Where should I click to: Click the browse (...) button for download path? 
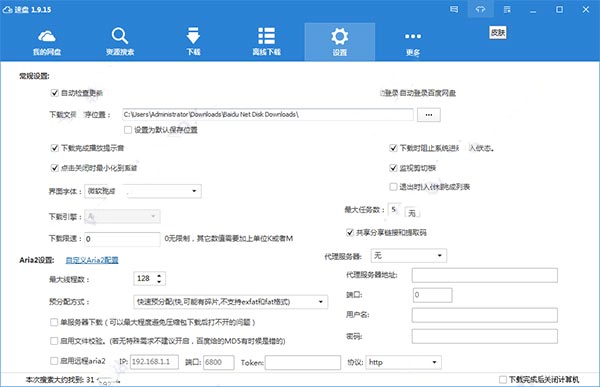click(429, 115)
